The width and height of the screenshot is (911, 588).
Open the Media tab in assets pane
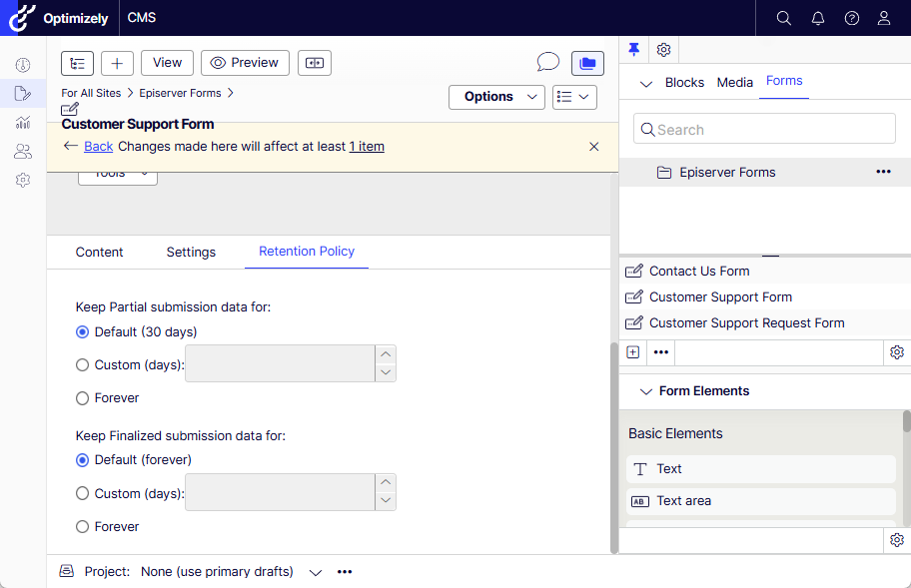point(734,82)
